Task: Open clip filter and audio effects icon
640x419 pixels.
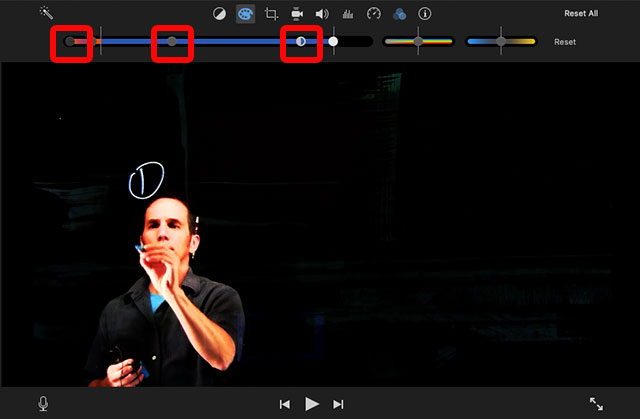Action: point(399,14)
